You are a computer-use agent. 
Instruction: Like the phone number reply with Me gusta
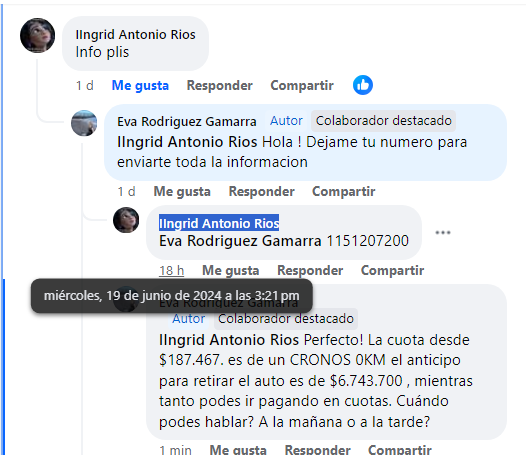click(x=231, y=270)
